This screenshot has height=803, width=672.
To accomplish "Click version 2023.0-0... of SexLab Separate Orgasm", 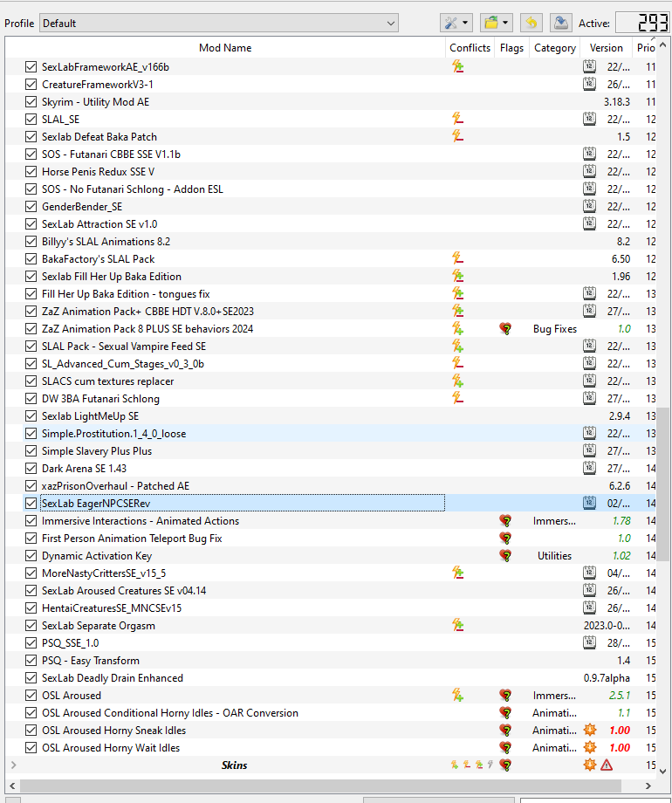I will [607, 625].
